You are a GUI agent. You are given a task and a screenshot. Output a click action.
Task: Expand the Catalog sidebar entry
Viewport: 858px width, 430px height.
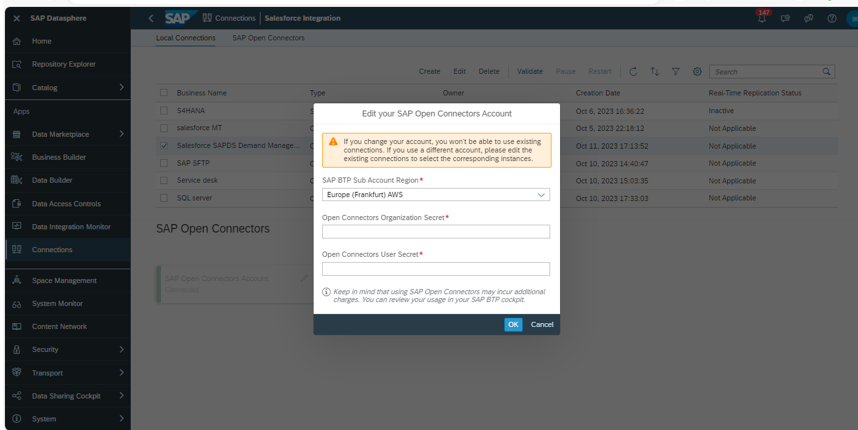pyautogui.click(x=121, y=88)
